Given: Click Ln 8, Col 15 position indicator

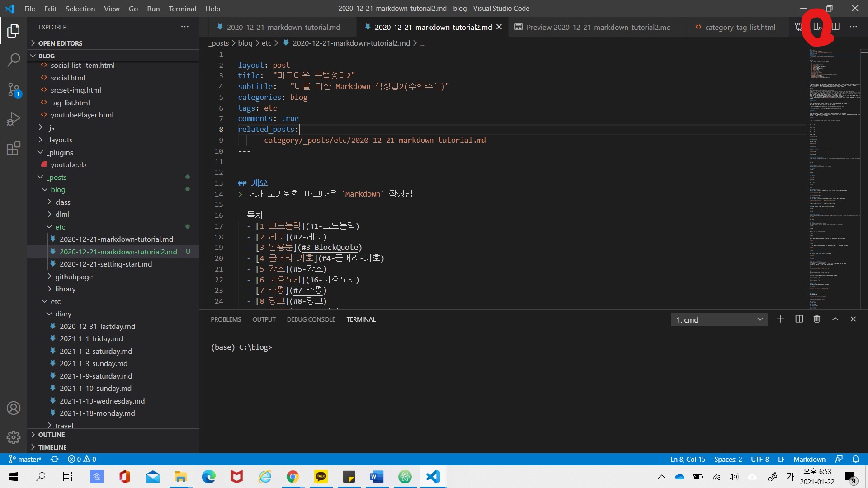Looking at the screenshot, I should tap(688, 459).
